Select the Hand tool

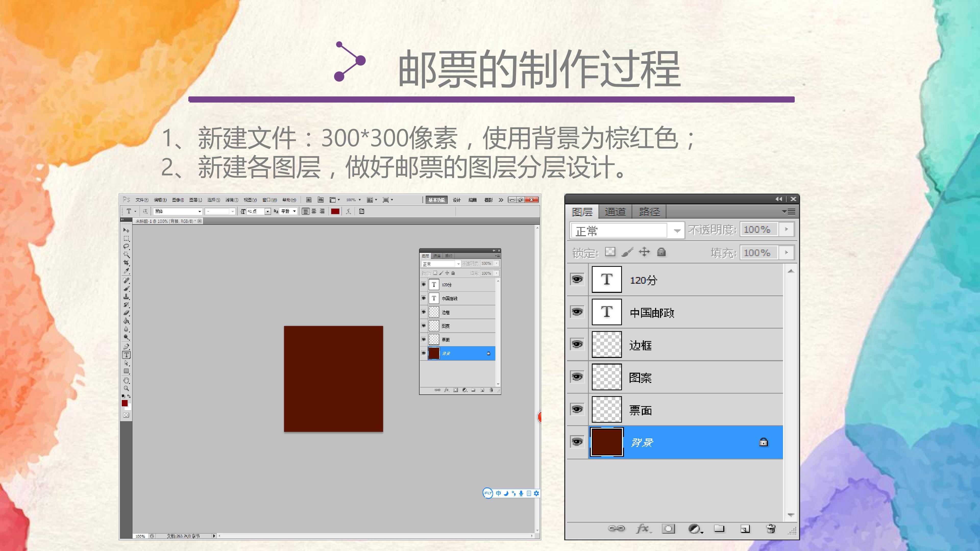pyautogui.click(x=126, y=380)
